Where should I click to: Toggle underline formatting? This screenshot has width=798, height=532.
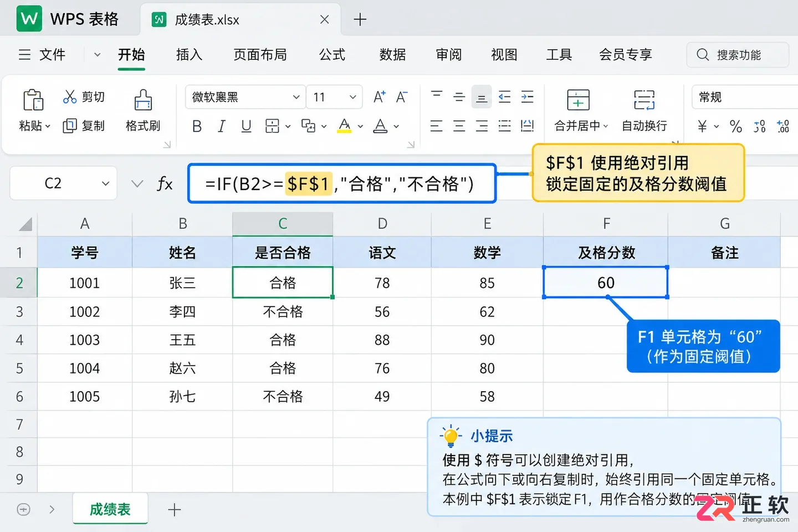(246, 126)
